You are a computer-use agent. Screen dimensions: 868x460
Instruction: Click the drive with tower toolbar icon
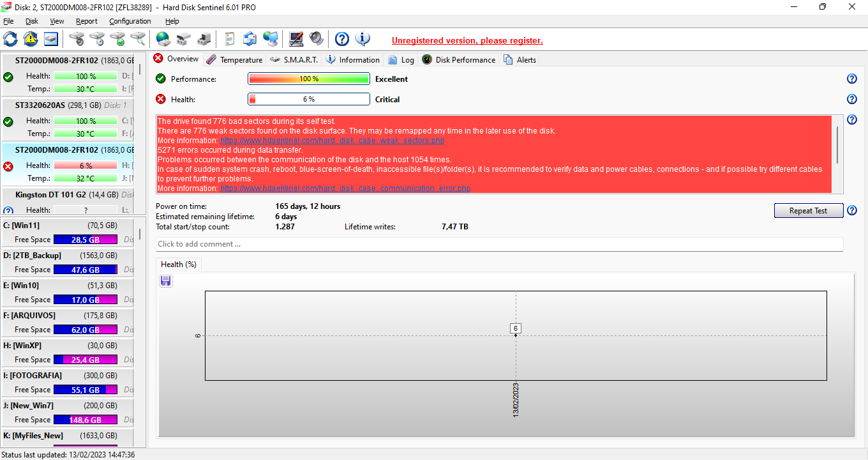(204, 39)
